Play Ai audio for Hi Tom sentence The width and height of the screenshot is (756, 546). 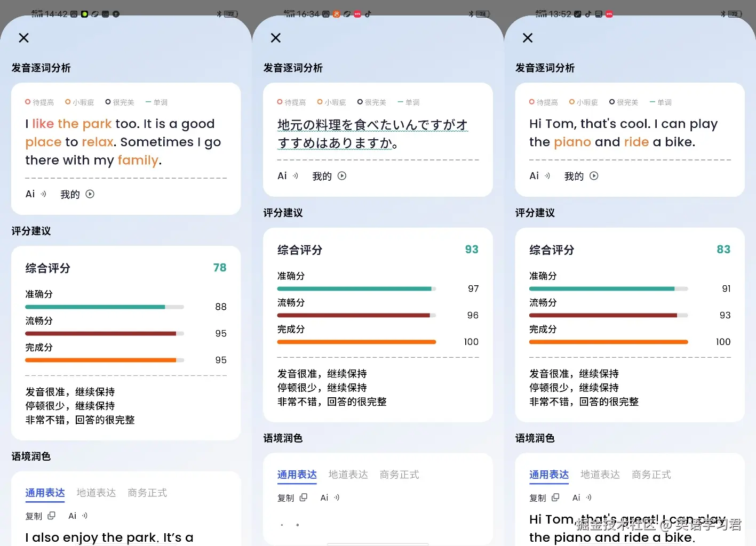coord(540,176)
